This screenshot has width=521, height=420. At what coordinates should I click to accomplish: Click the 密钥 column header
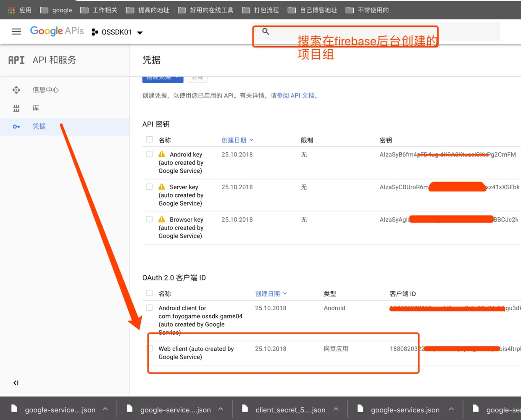click(x=386, y=140)
